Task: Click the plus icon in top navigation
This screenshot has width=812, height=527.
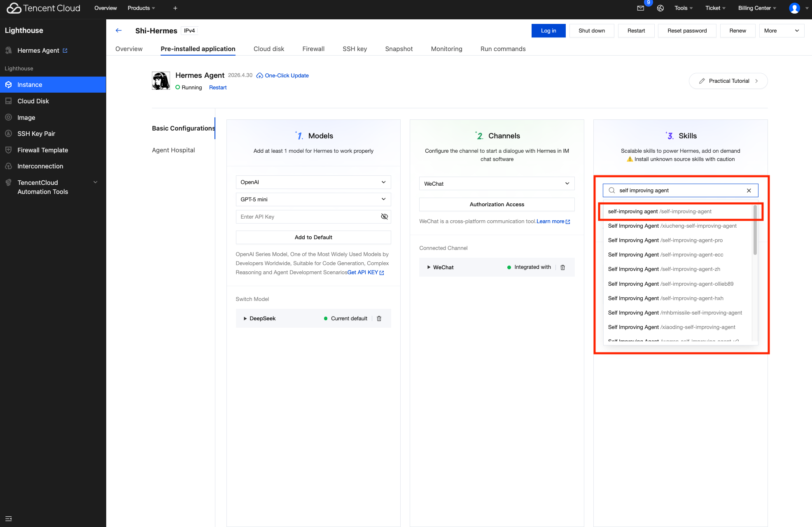Action: [175, 8]
